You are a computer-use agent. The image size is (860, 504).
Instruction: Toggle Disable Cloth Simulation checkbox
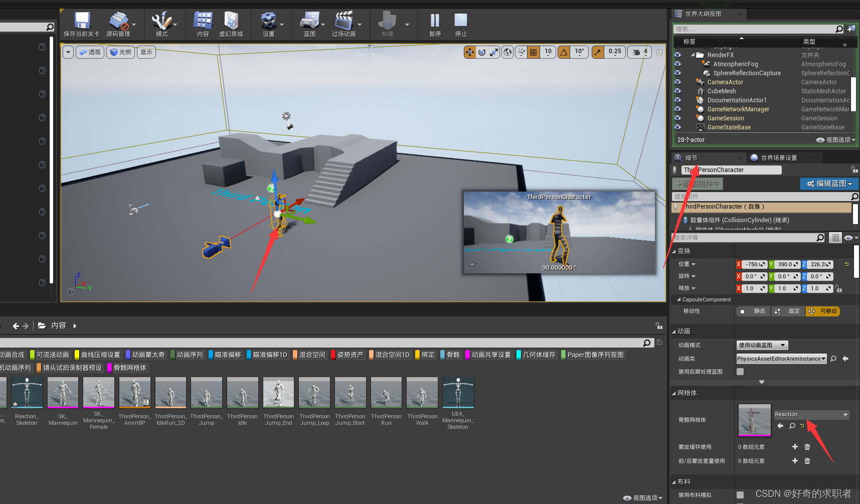(x=740, y=495)
